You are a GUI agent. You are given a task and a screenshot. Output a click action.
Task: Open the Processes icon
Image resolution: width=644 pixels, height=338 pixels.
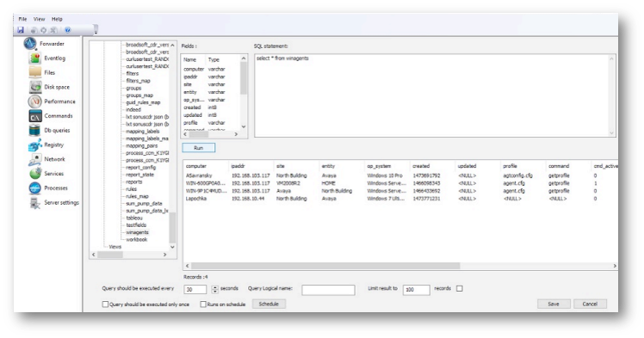pyautogui.click(x=35, y=187)
